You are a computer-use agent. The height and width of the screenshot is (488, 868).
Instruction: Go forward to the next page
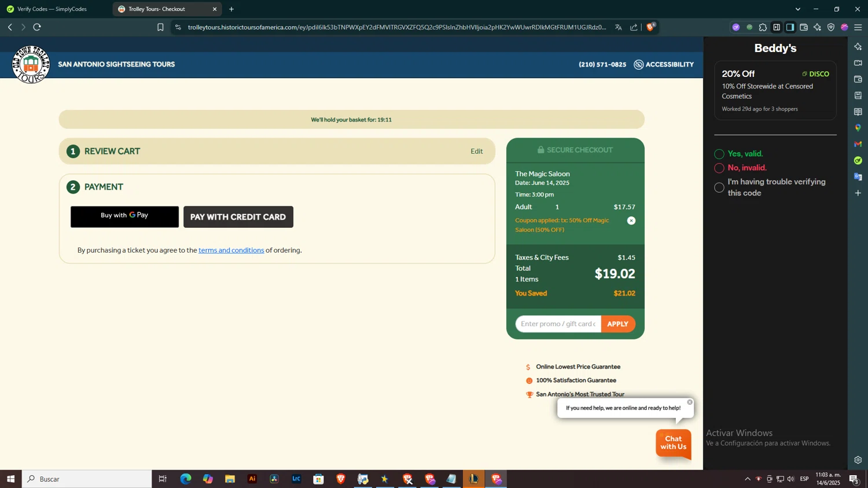(23, 27)
